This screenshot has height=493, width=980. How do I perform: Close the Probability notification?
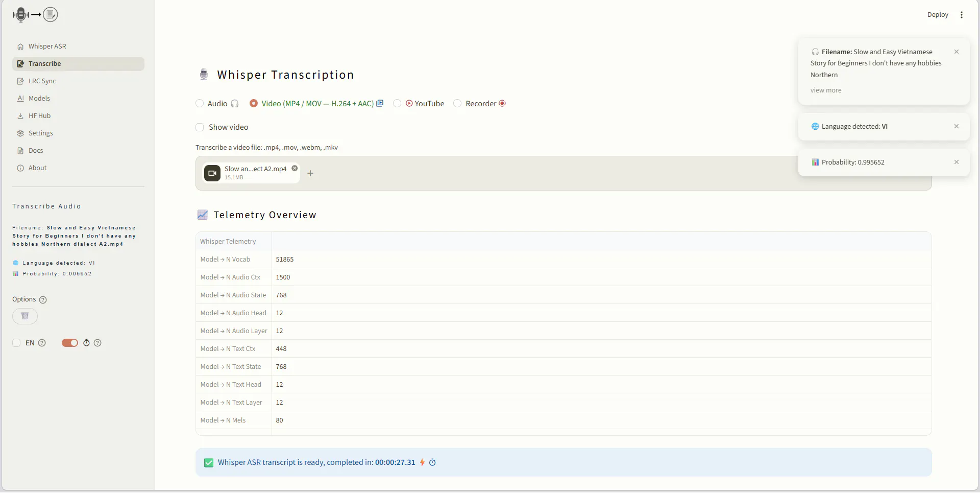[x=957, y=162]
